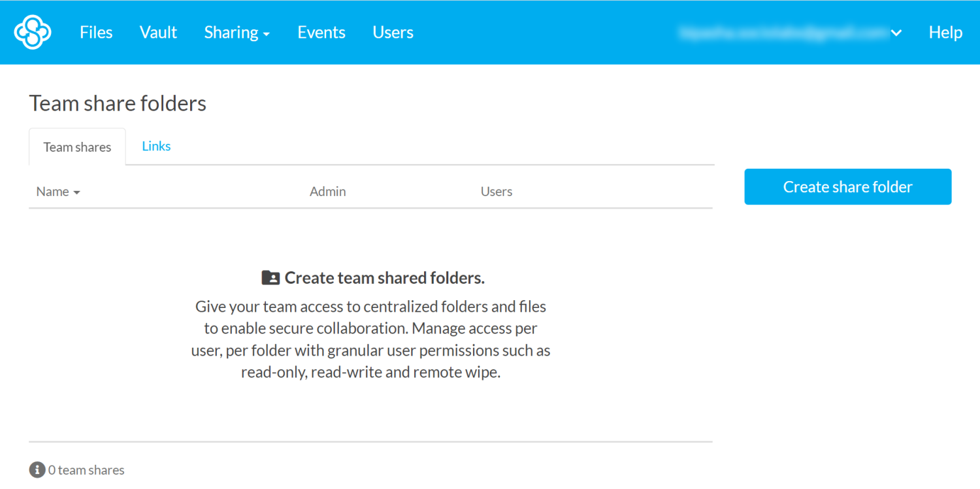Screen dimensions: 980x489
Task: Click the Admin column header
Action: coord(327,191)
